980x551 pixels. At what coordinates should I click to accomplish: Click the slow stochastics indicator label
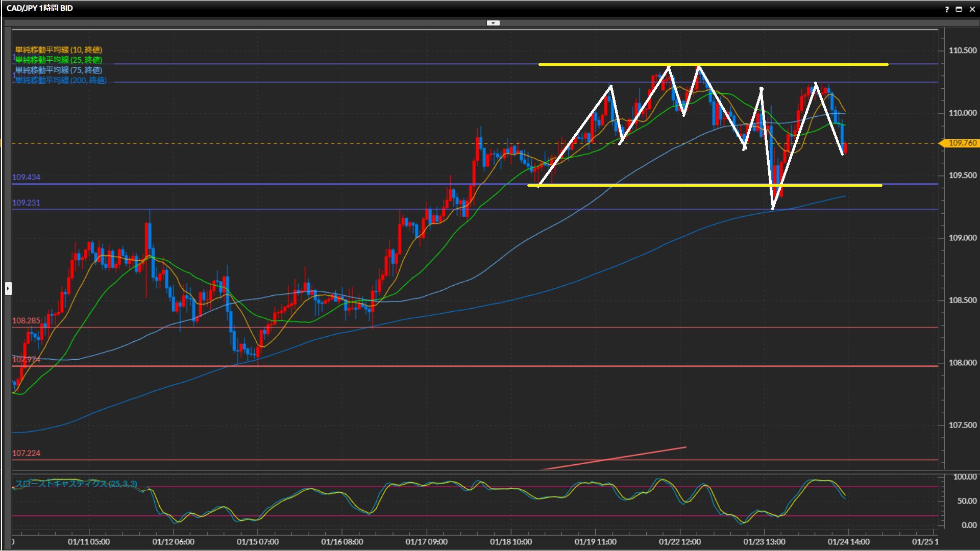click(x=76, y=484)
